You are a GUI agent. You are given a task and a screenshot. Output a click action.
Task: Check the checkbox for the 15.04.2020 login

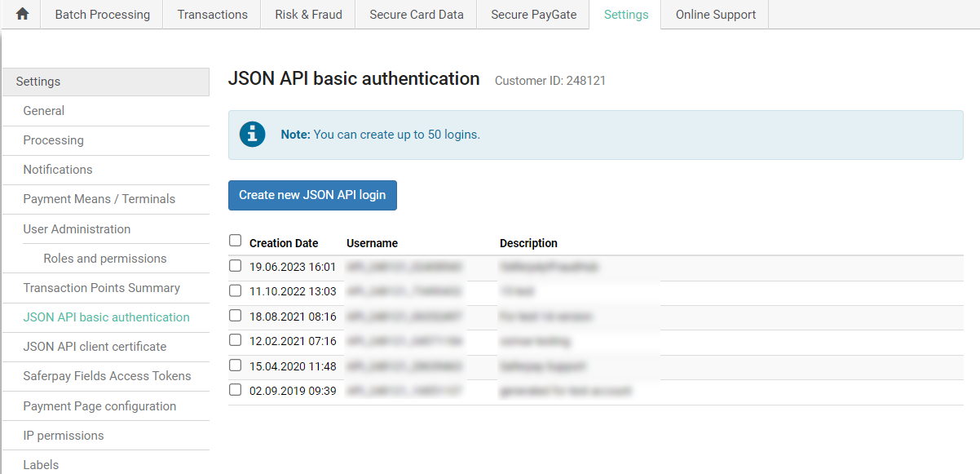(x=235, y=365)
